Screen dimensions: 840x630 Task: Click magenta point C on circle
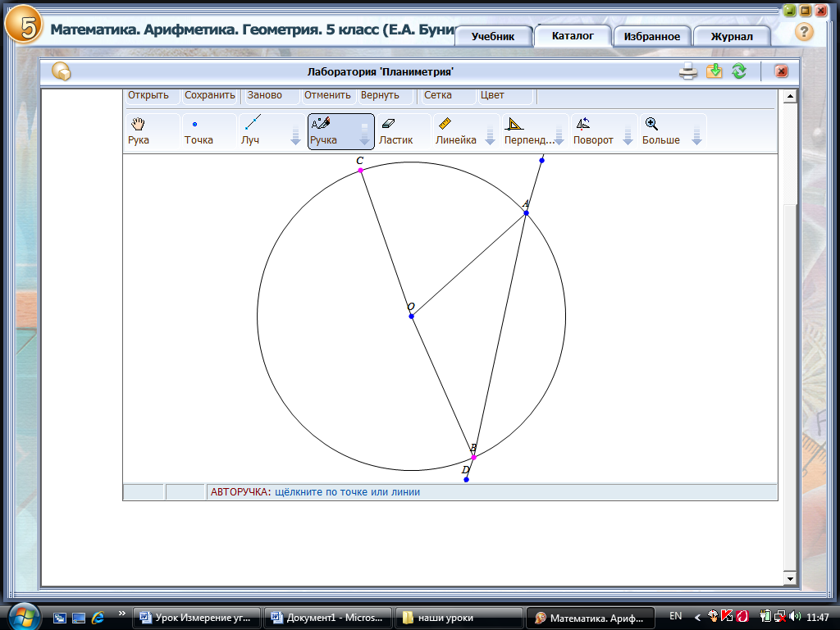tap(361, 171)
